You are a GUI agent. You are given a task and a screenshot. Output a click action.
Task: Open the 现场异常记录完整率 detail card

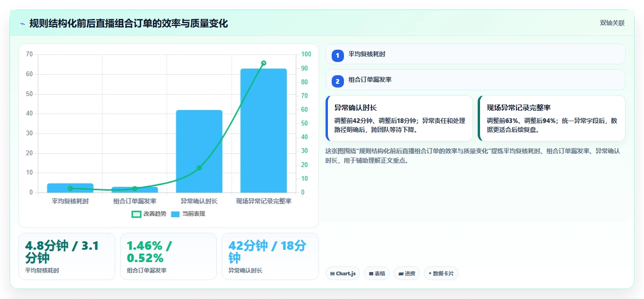click(x=551, y=118)
